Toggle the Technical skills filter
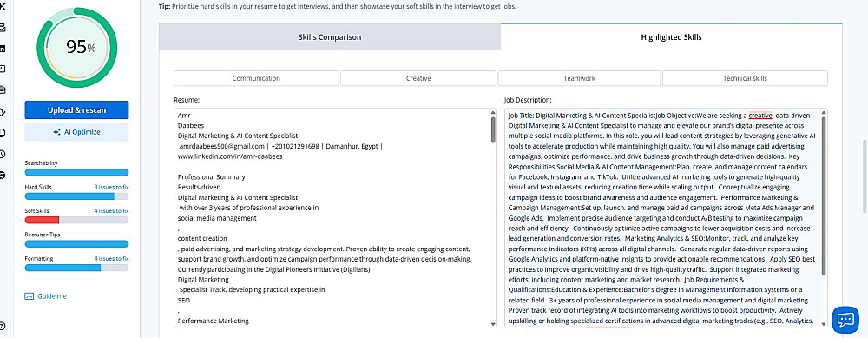 pyautogui.click(x=745, y=78)
